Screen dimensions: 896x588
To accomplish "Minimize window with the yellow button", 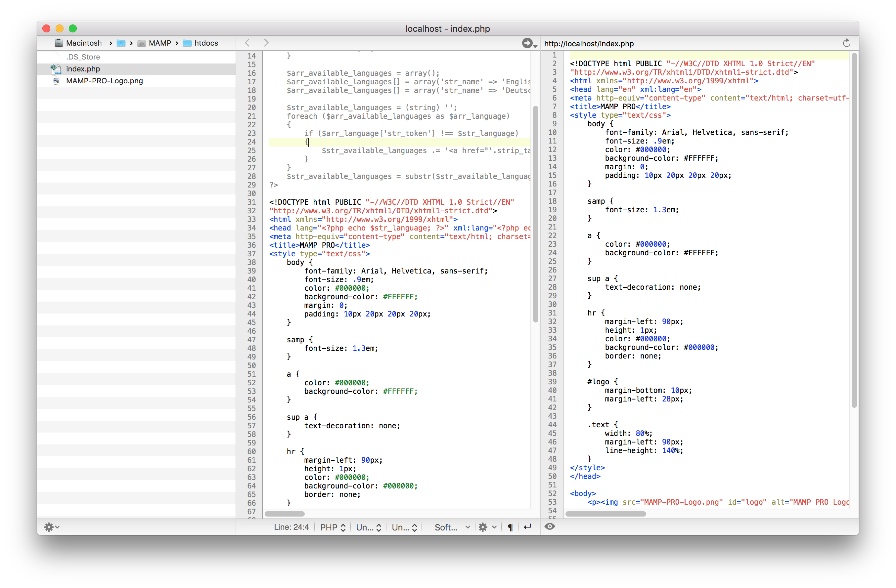I will point(60,28).
